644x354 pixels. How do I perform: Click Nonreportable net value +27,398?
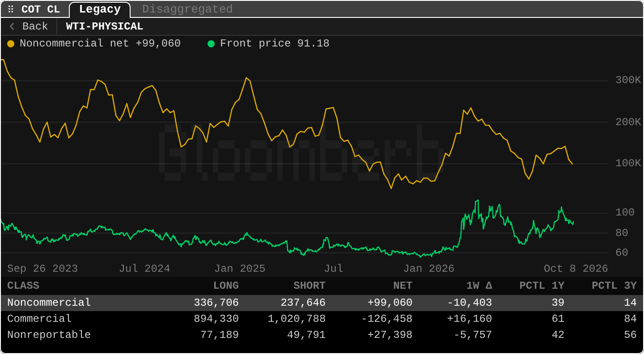390,335
